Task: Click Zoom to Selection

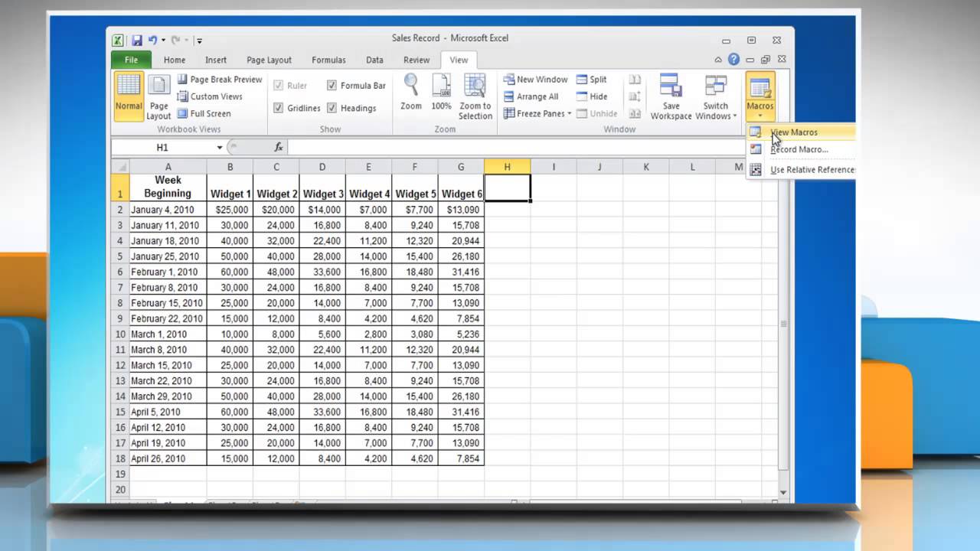Action: 475,96
